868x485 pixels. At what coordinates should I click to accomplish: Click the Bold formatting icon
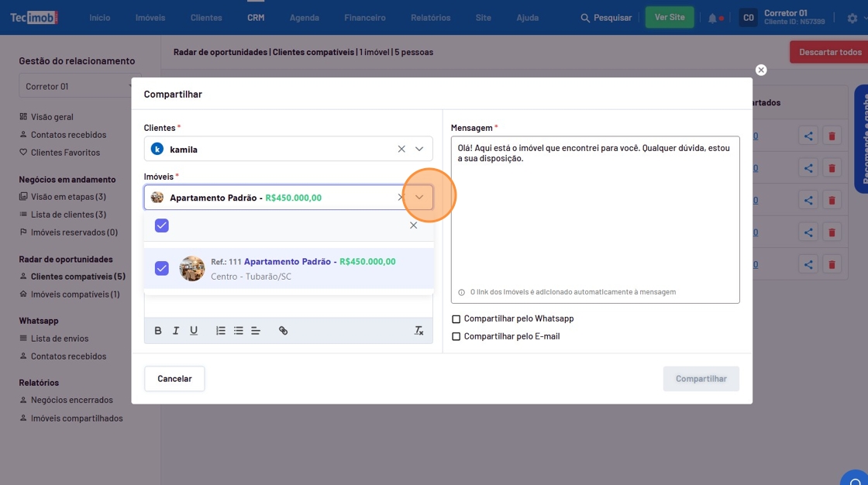coord(158,331)
